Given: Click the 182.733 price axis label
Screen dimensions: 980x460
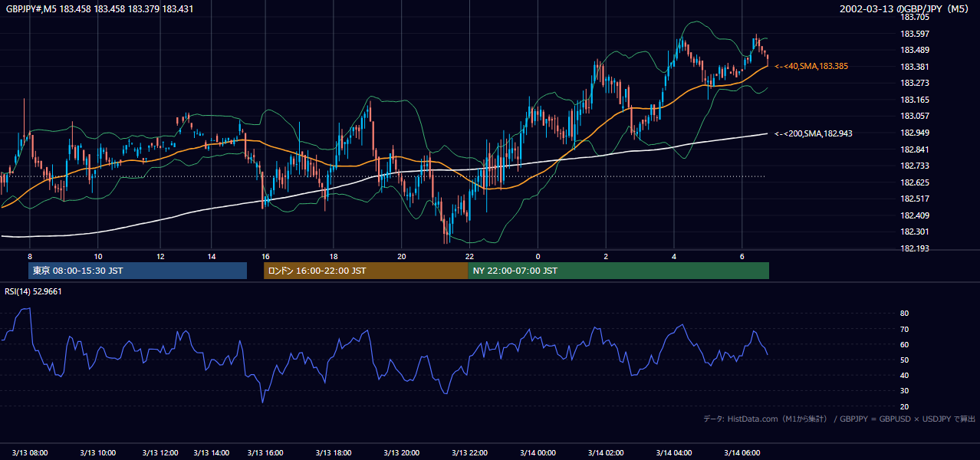Looking at the screenshot, I should pyautogui.click(x=913, y=166).
